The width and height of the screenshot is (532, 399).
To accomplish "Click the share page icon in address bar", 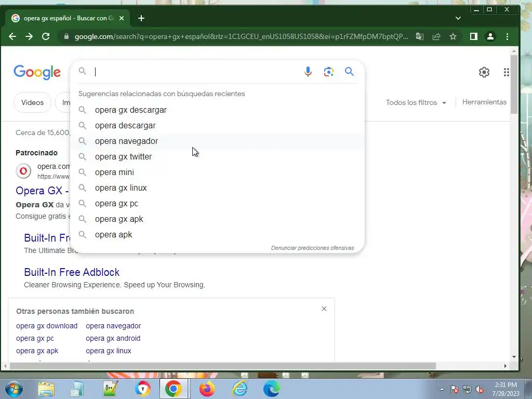I will coord(436,37).
